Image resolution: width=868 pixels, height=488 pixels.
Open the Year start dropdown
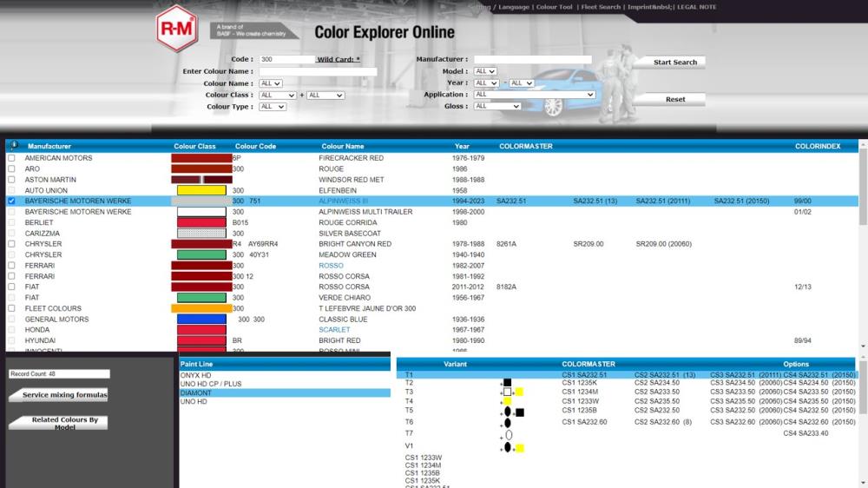point(486,83)
